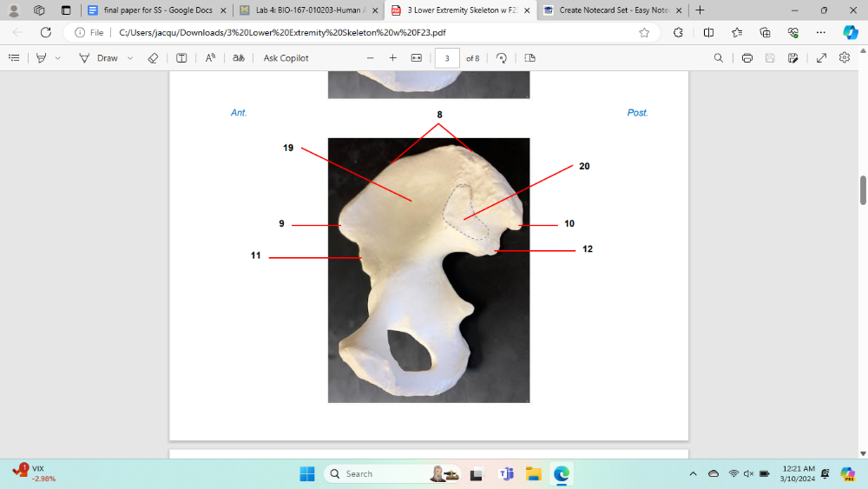Toggle the Add text tool
This screenshot has width=868, height=489.
181,58
